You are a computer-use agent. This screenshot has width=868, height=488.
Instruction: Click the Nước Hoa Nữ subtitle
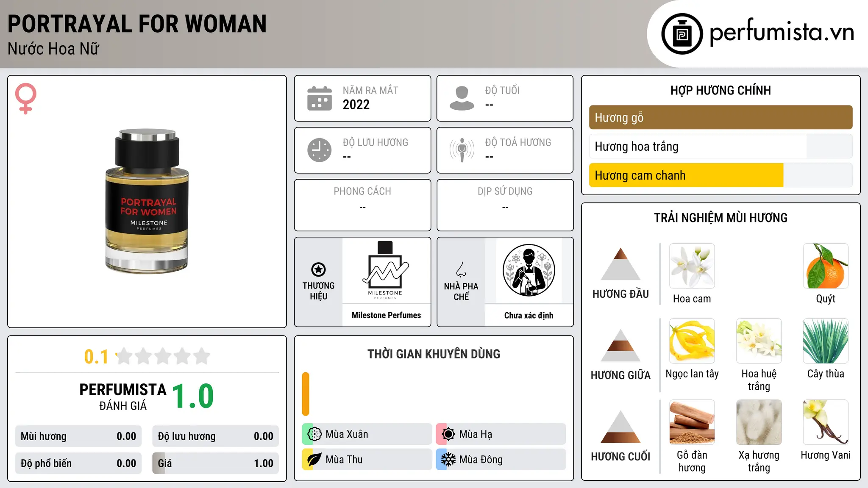coord(53,49)
